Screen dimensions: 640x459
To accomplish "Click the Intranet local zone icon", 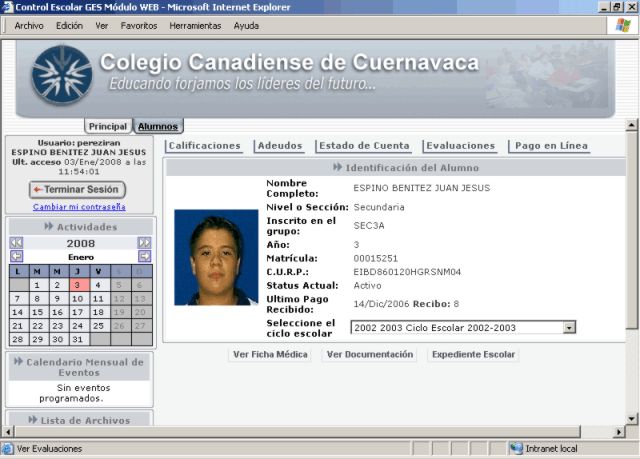I will (x=516, y=449).
